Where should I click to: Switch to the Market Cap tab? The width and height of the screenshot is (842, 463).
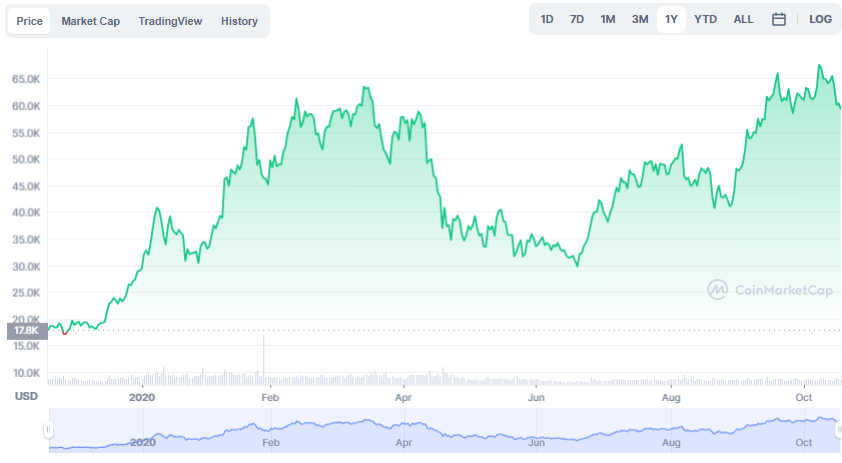click(90, 21)
